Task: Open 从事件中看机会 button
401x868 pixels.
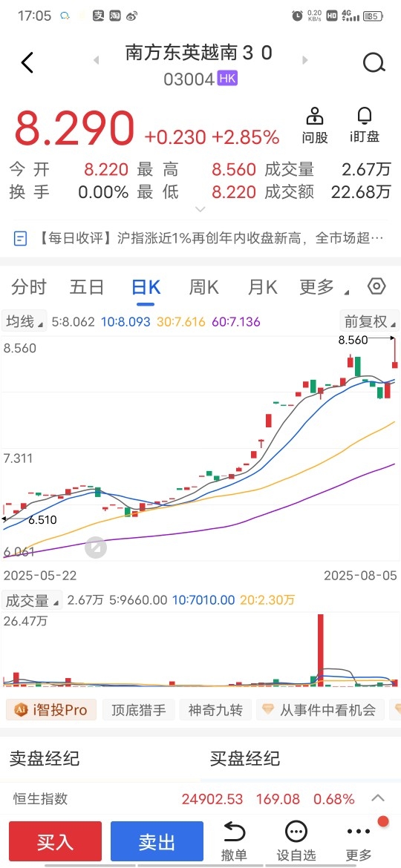Action: pos(320,710)
